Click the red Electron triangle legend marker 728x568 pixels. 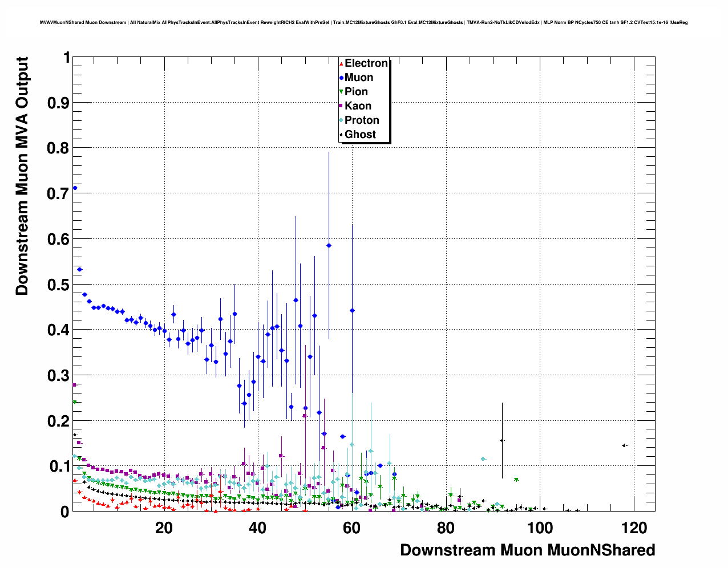pyautogui.click(x=341, y=64)
